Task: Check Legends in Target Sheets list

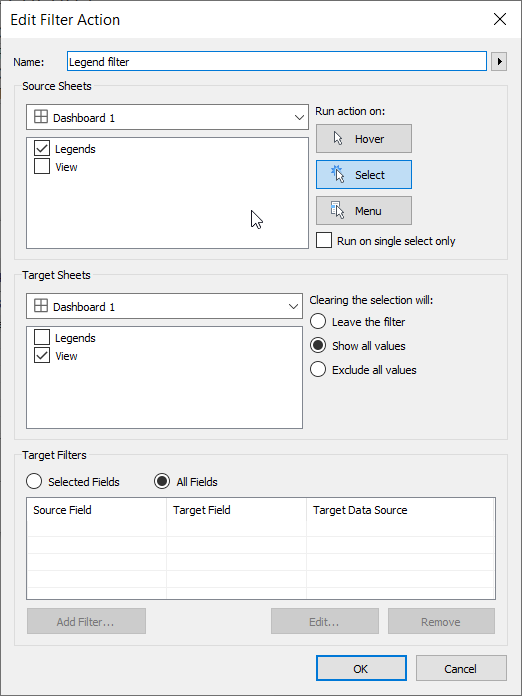Action: [x=42, y=337]
